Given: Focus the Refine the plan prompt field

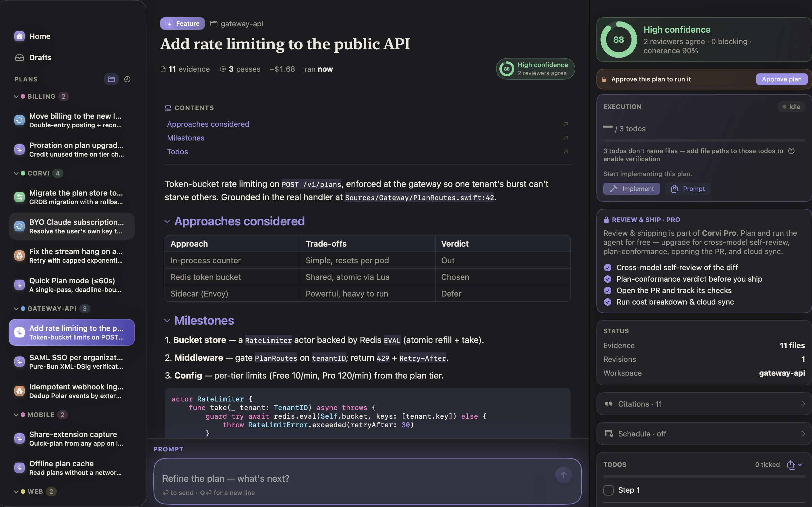Looking at the screenshot, I should (x=356, y=479).
